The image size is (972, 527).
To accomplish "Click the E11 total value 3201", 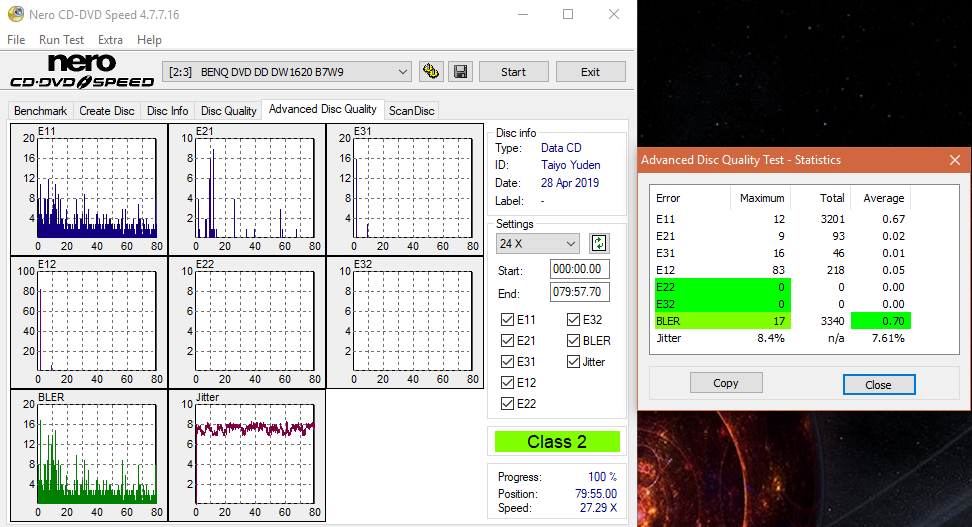I will [832, 219].
